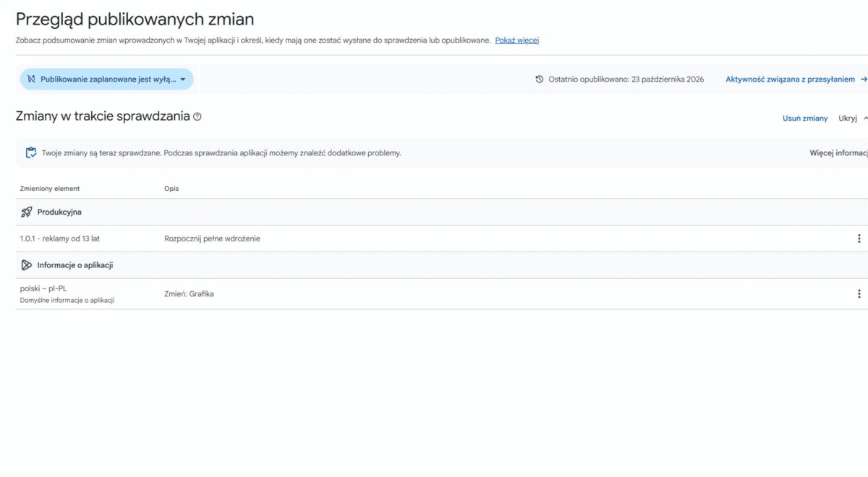This screenshot has width=868, height=477.
Task: Click the 'Usuń zmiany' link
Action: [805, 119]
